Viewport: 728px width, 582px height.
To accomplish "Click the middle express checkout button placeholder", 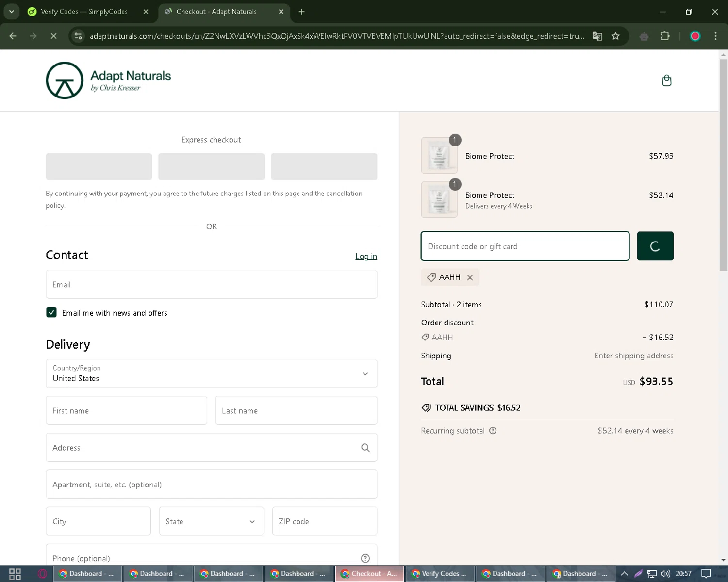I will coord(211,167).
